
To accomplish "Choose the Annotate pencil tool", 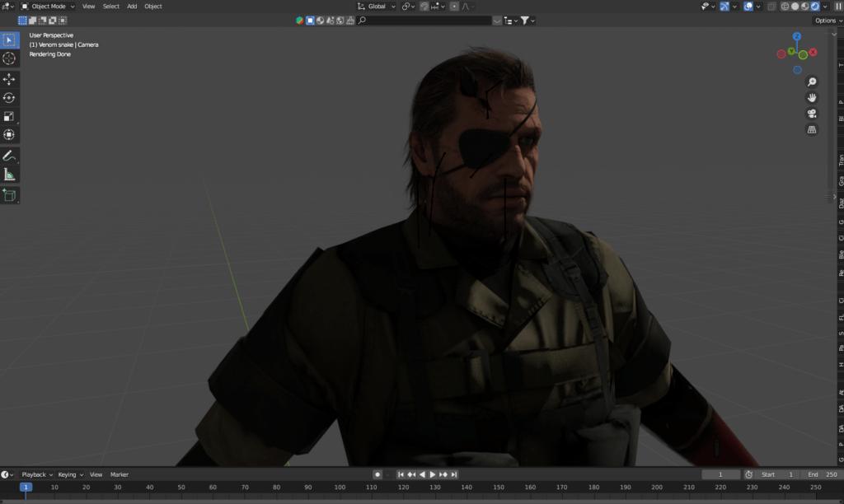I will click(9, 156).
